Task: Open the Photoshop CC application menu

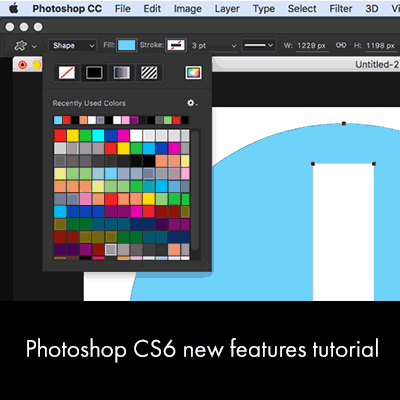Action: pyautogui.click(x=67, y=9)
